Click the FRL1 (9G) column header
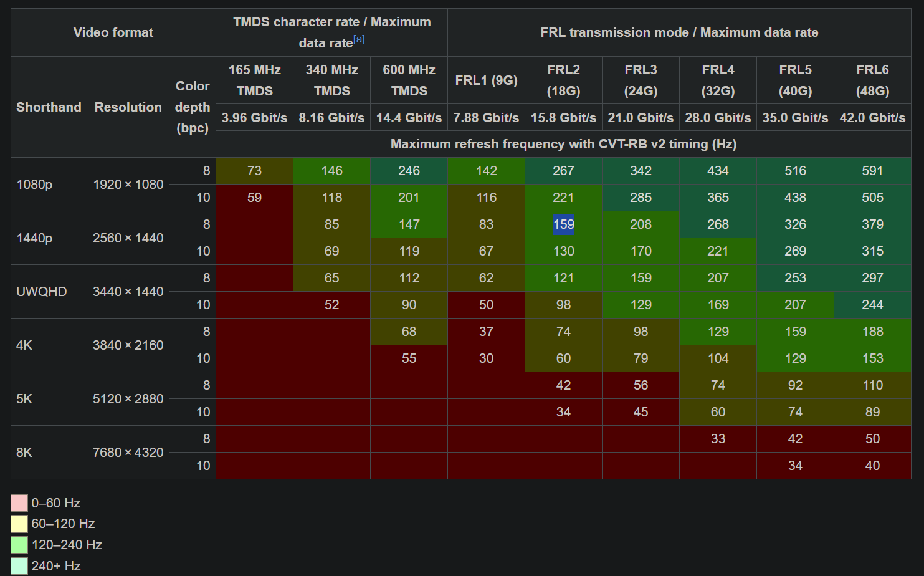 [486, 80]
